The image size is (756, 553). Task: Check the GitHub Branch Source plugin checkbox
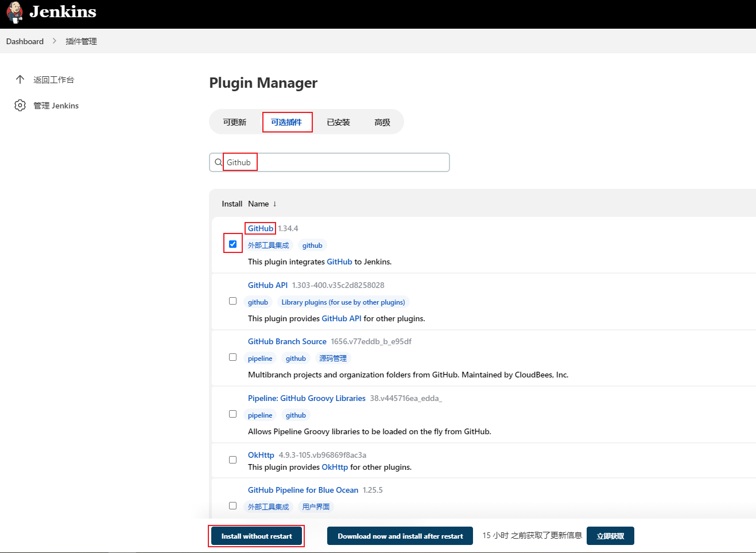[x=232, y=357]
